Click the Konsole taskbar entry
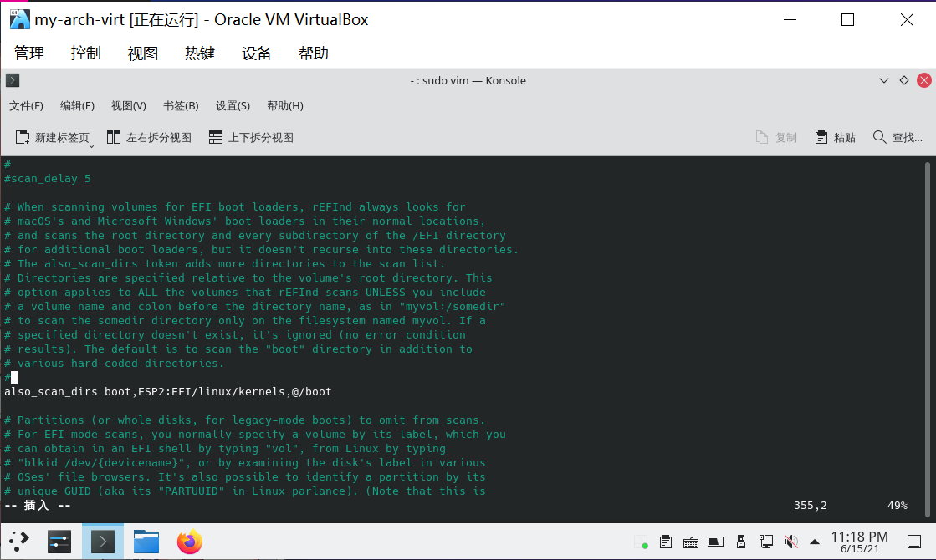This screenshot has width=936, height=560. pyautogui.click(x=103, y=542)
